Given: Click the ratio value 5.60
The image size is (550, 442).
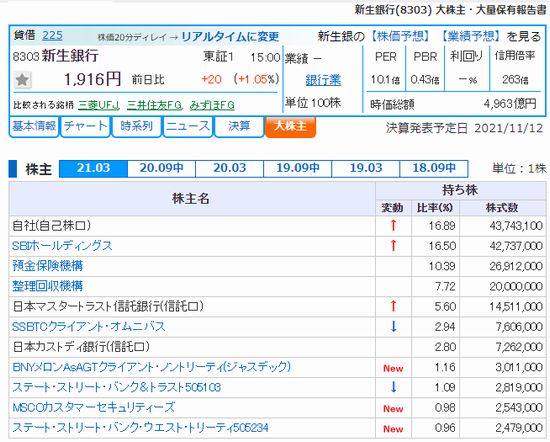Looking at the screenshot, I should pyautogui.click(x=445, y=307).
